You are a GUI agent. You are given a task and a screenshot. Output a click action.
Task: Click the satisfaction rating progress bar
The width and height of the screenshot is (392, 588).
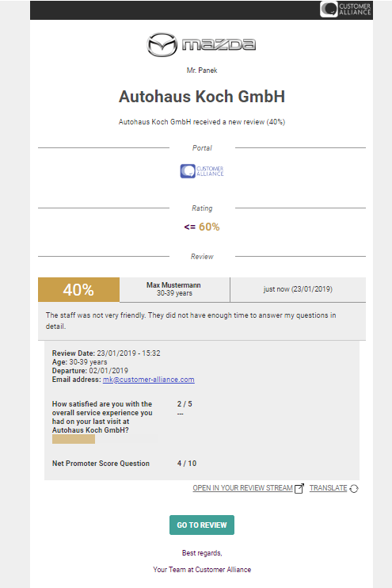[x=105, y=439]
